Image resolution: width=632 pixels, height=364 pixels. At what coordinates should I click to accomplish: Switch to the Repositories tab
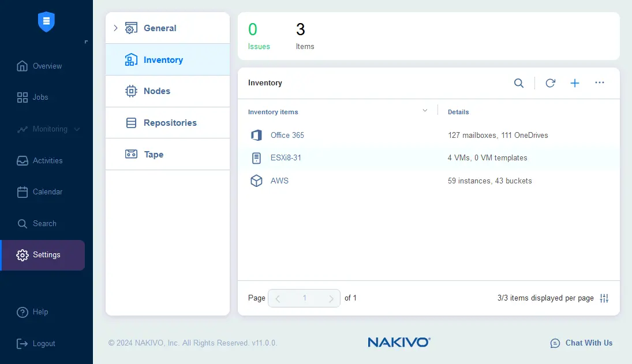point(168,123)
